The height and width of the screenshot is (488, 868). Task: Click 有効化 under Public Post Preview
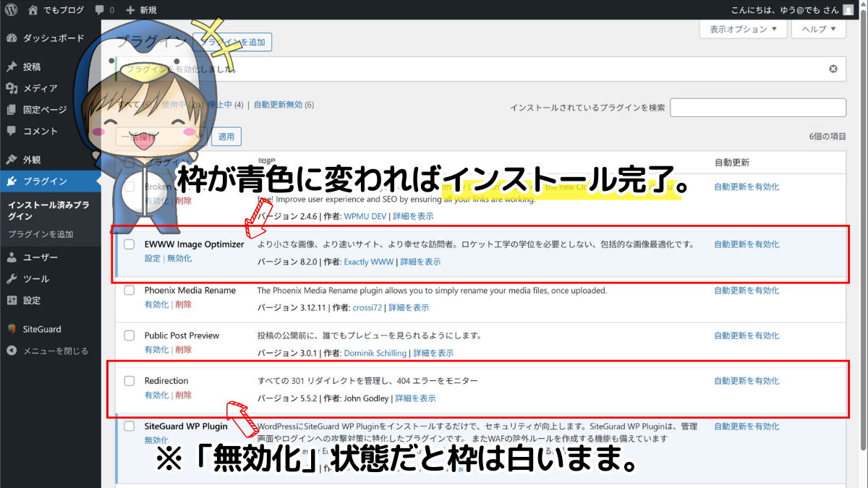coord(156,349)
